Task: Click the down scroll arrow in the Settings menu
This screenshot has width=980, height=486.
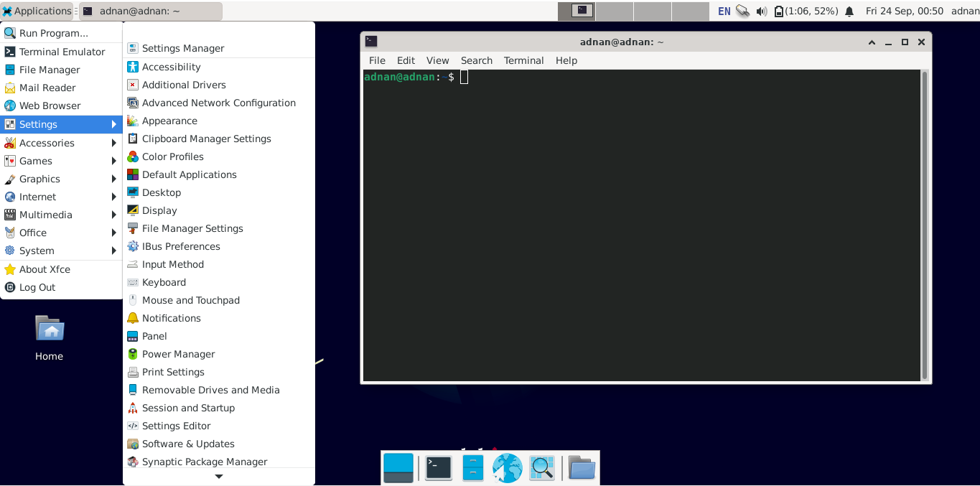Action: point(218,477)
